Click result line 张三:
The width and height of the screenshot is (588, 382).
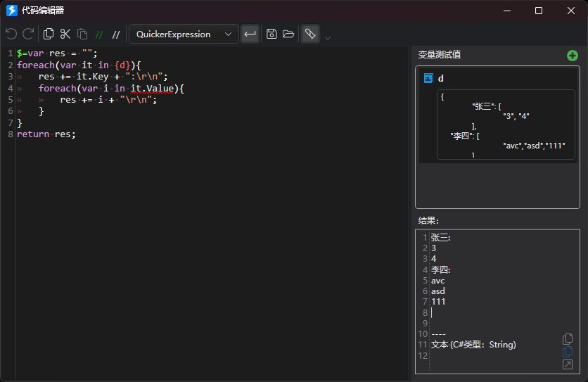coord(440,238)
